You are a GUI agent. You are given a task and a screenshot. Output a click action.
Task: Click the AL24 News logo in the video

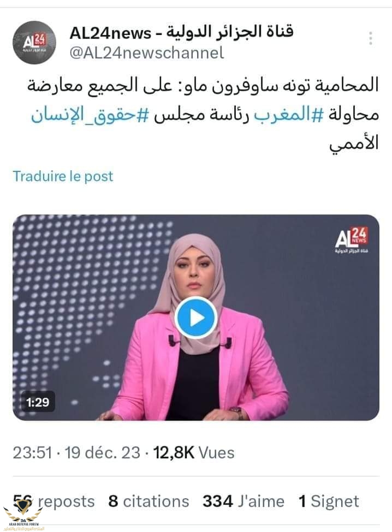click(x=352, y=237)
